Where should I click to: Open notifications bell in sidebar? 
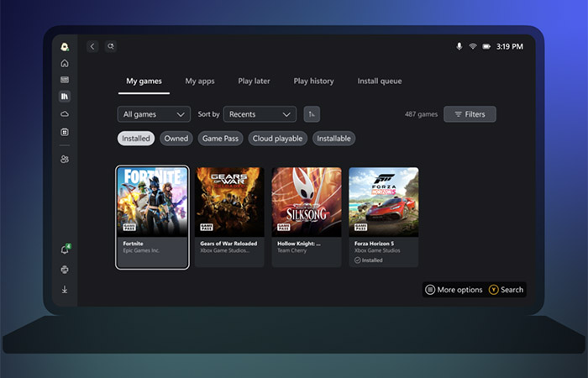[65, 249]
